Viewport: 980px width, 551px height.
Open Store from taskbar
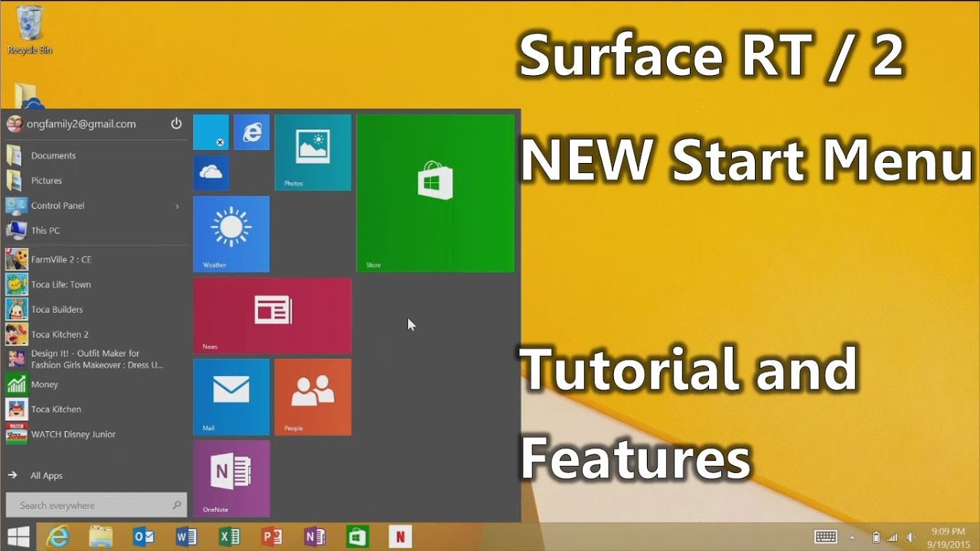point(358,537)
